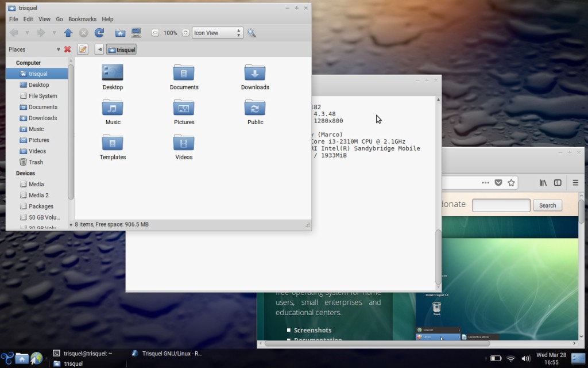
Task: Open the browser Library icon
Action: (x=543, y=183)
